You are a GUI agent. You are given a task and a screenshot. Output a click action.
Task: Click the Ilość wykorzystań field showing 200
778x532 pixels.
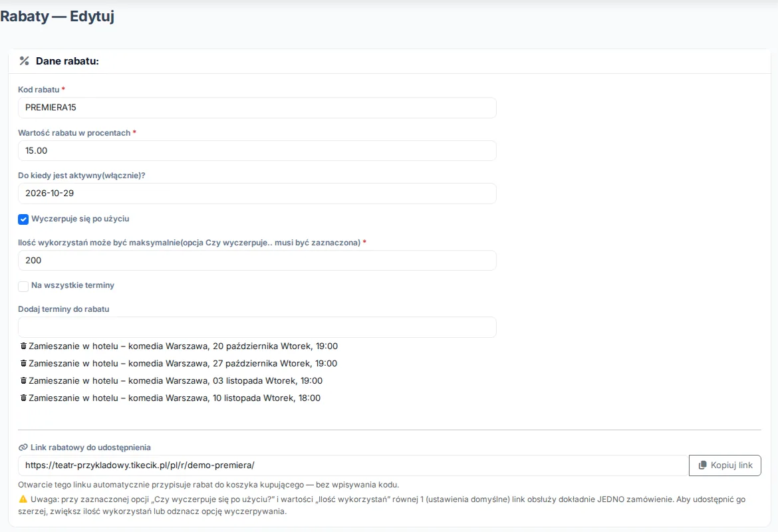pos(257,261)
